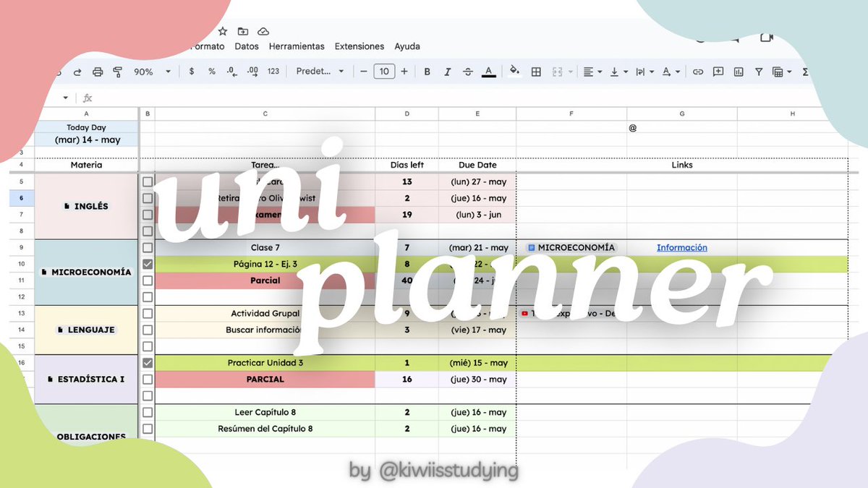This screenshot has width=868, height=488.
Task: Insert a link with the chain icon
Action: (698, 72)
